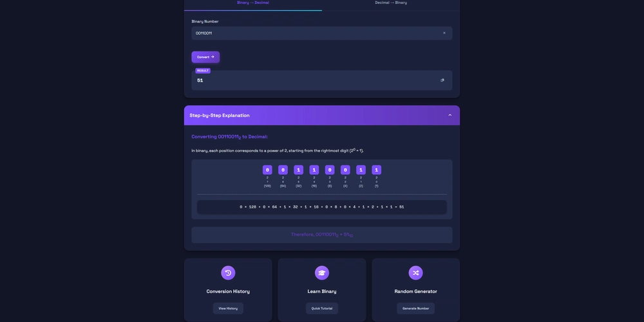
Task: Click Generate Number
Action: click(x=415, y=308)
